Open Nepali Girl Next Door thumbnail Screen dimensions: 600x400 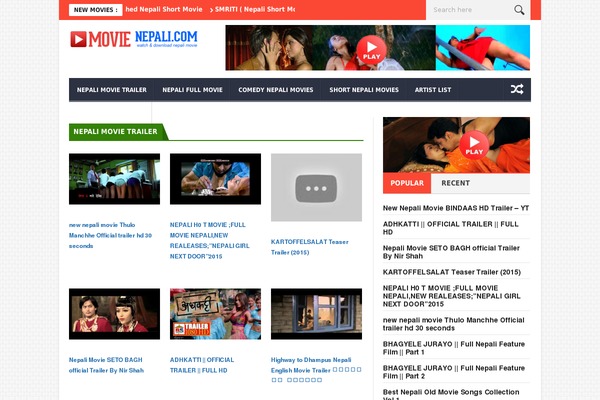pos(215,179)
